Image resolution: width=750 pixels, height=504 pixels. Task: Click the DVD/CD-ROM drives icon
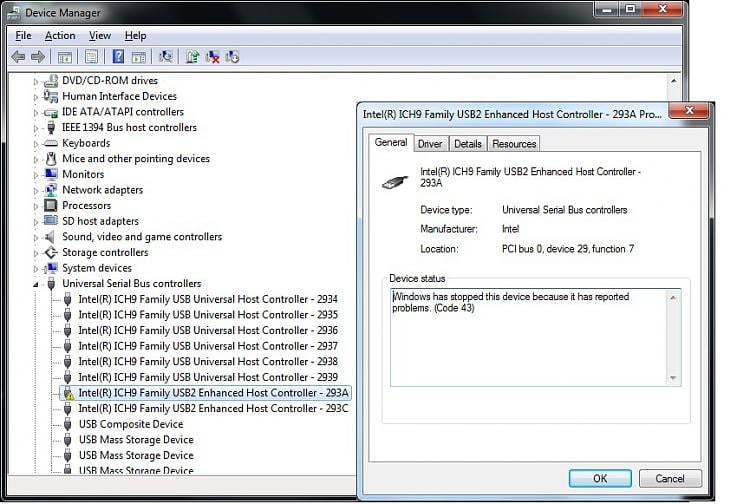pos(51,81)
